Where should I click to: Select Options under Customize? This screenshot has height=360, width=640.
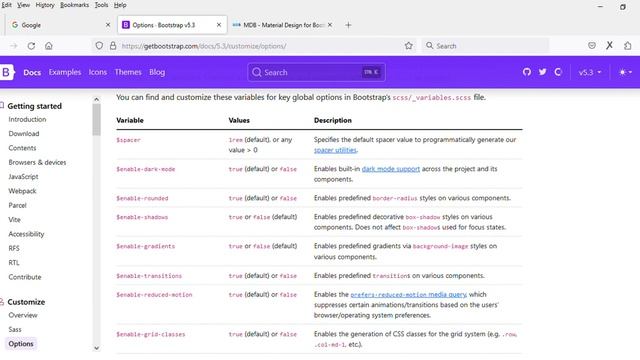(x=21, y=344)
